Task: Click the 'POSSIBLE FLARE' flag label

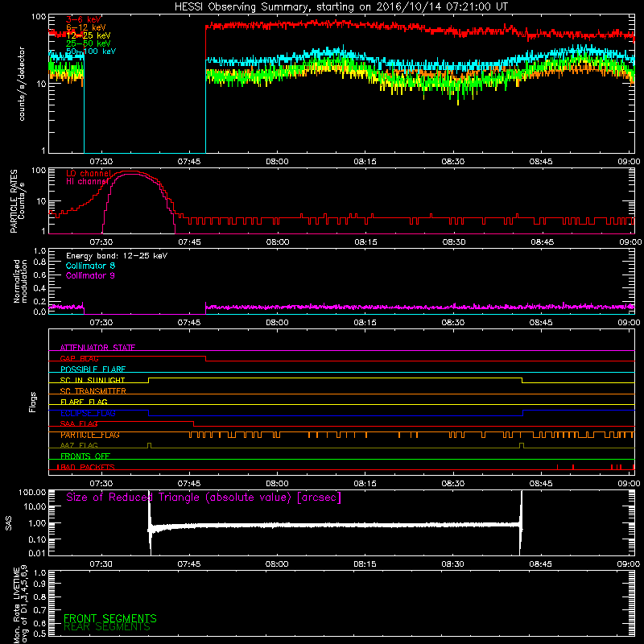Action: [x=93, y=369]
